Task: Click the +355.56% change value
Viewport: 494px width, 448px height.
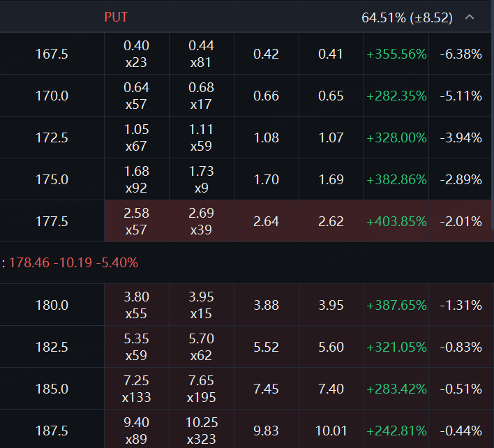Action: coord(396,54)
